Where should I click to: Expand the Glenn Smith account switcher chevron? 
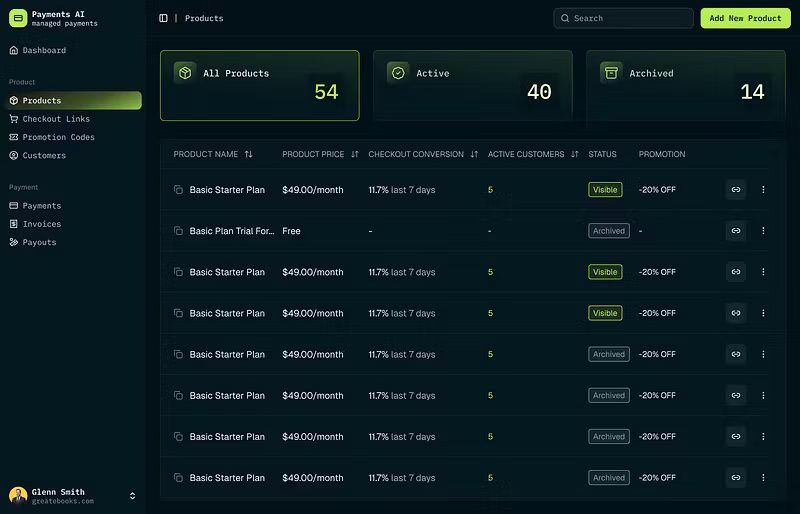(x=133, y=496)
